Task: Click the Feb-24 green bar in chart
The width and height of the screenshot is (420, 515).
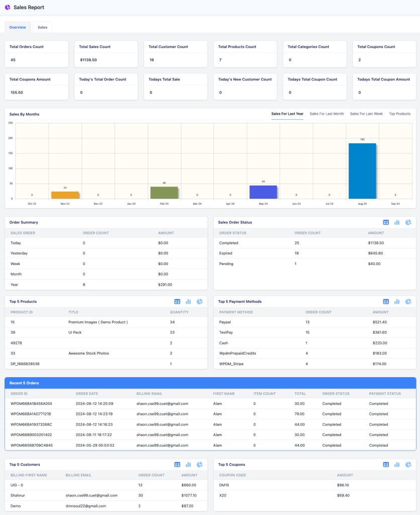Action: (x=164, y=193)
